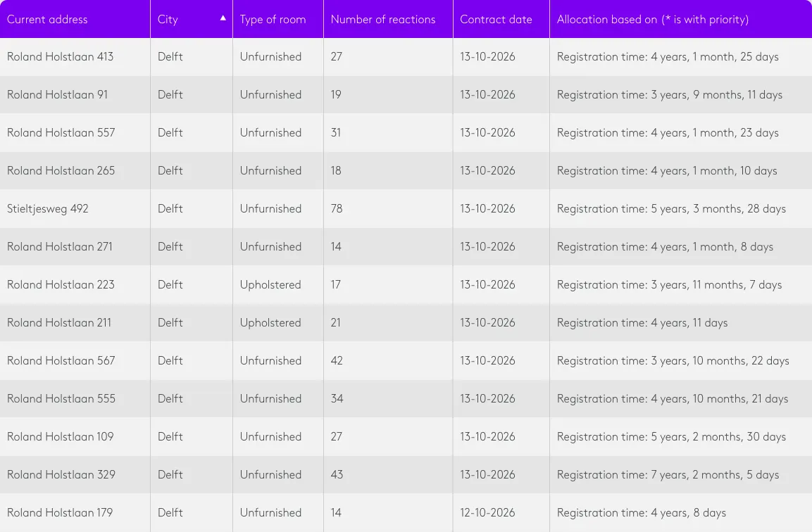
Task: Click the contract date 12-10-2026
Action: 487,512
